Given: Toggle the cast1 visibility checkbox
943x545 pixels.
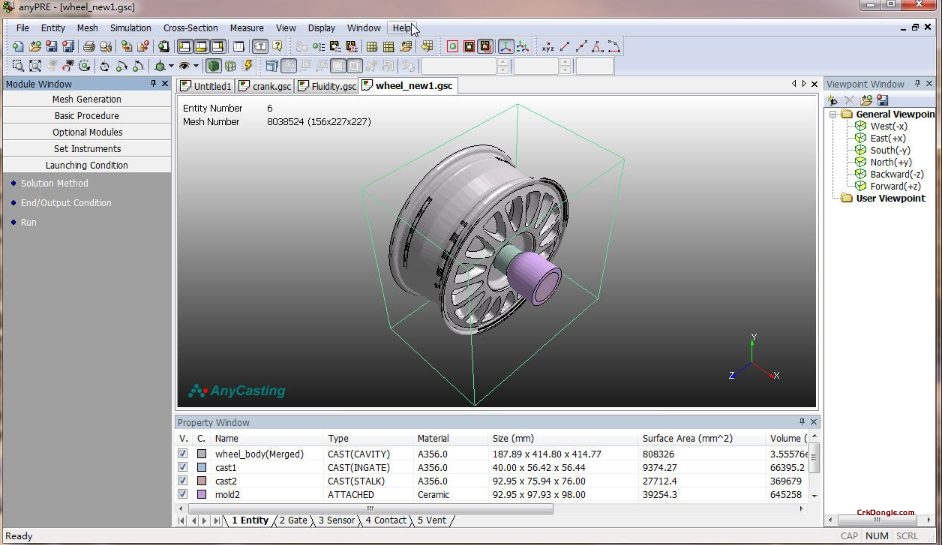Looking at the screenshot, I should (182, 467).
